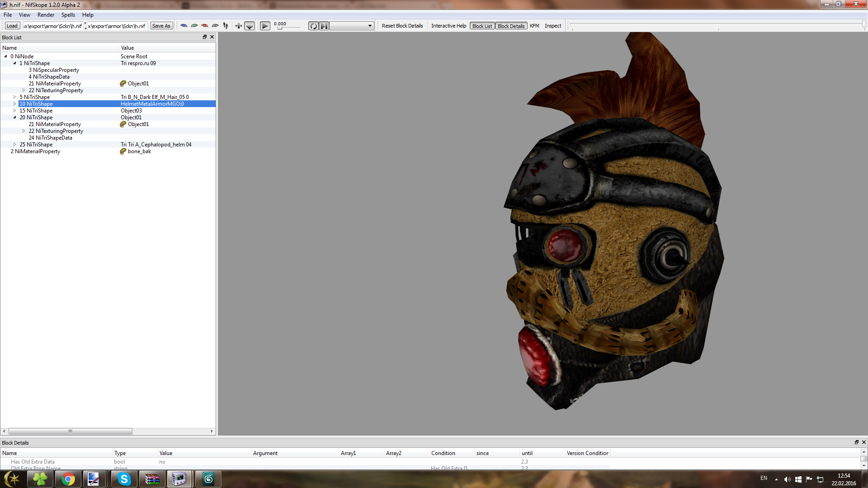
Task: Toggle the Inspect panel button
Action: (553, 26)
